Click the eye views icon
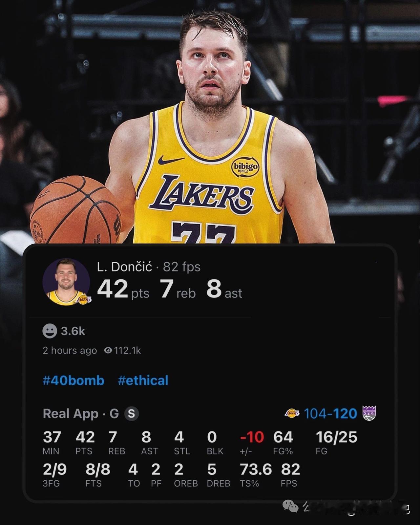420x525 pixels. 108,351
